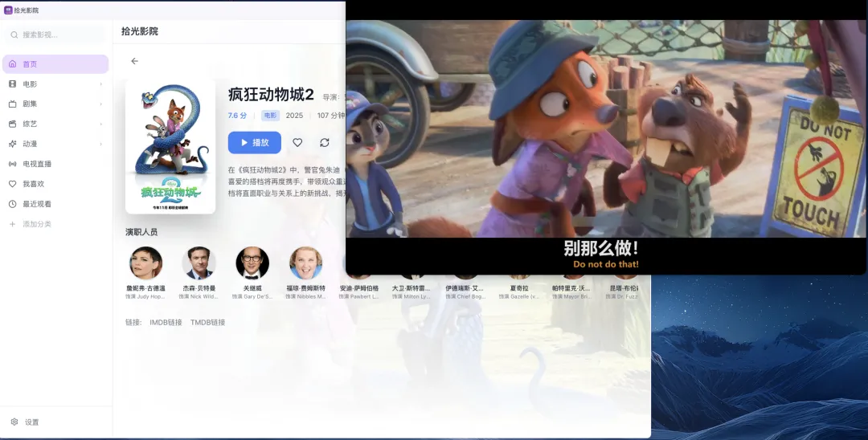Image resolution: width=868 pixels, height=440 pixels.
Task: Open 最近观看 history
Action: click(37, 204)
